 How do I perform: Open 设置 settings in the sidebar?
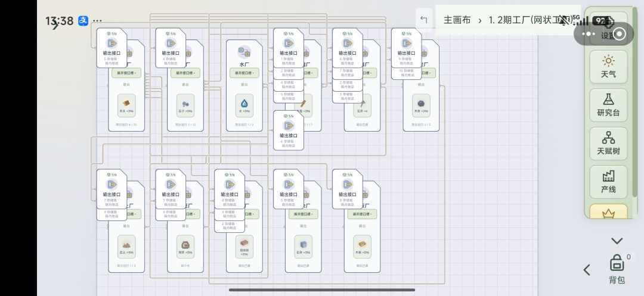point(608,29)
